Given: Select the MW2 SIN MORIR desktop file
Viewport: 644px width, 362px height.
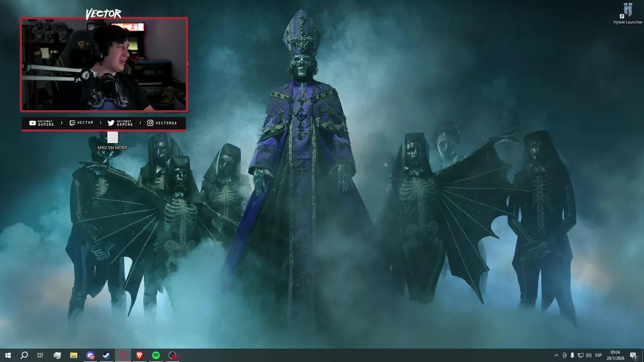Looking at the screenshot, I should pos(112,140).
